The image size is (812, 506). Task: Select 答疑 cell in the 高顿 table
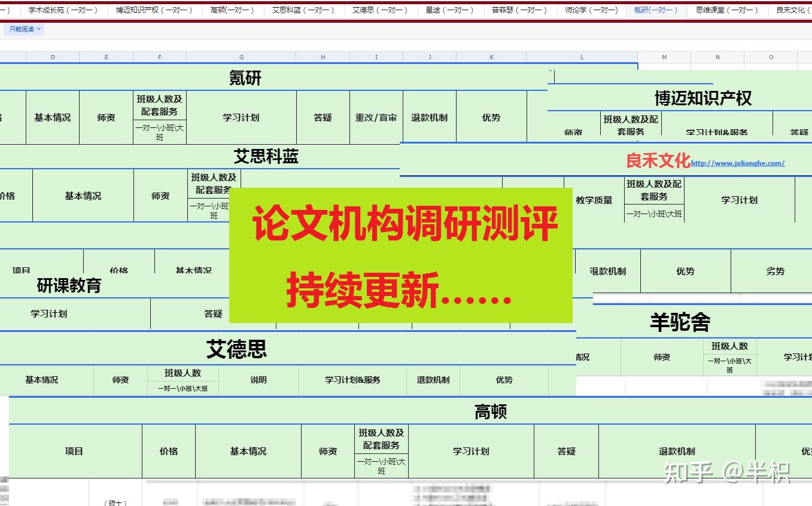click(567, 451)
